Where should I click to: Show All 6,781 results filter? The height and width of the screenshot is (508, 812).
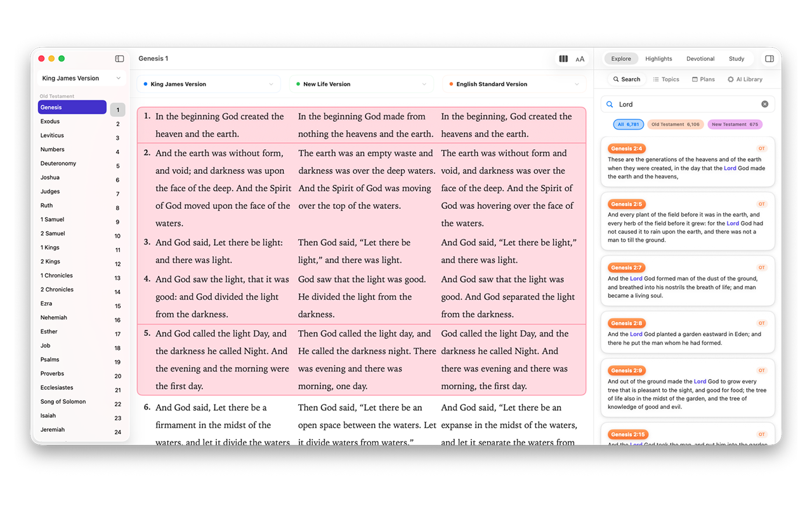(629, 124)
